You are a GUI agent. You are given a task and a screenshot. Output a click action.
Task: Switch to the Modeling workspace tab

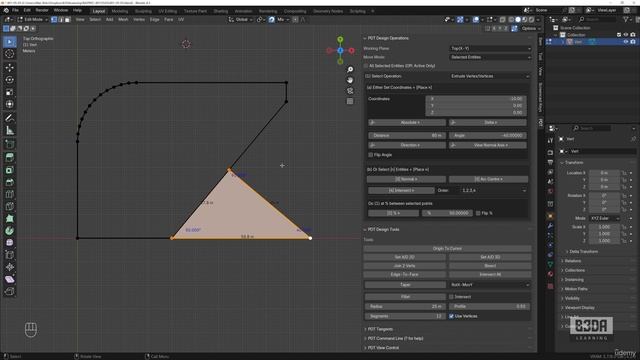[120, 11]
